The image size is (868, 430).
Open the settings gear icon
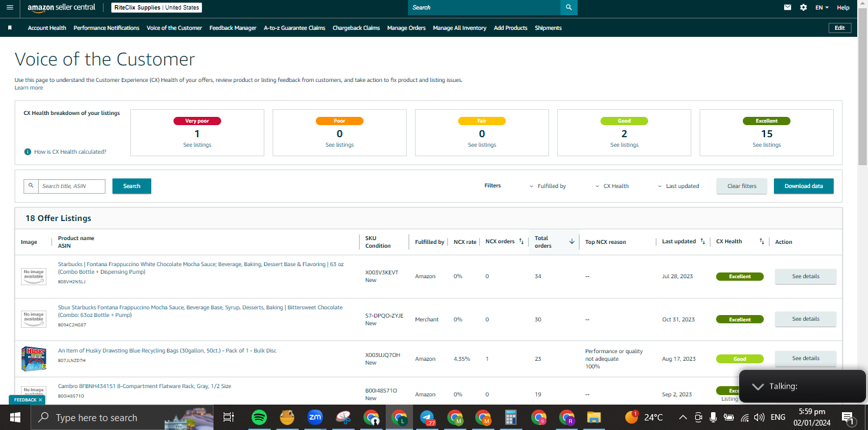[x=803, y=8]
